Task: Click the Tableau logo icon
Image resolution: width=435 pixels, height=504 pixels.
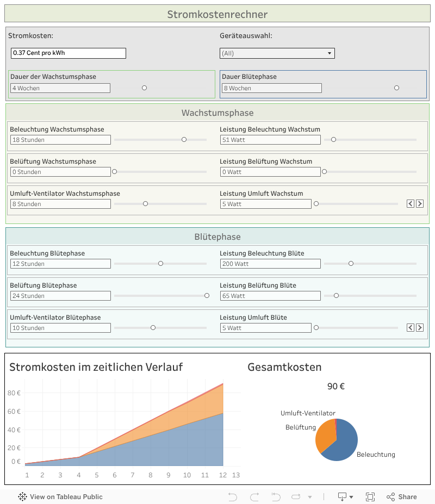Action: point(23,496)
